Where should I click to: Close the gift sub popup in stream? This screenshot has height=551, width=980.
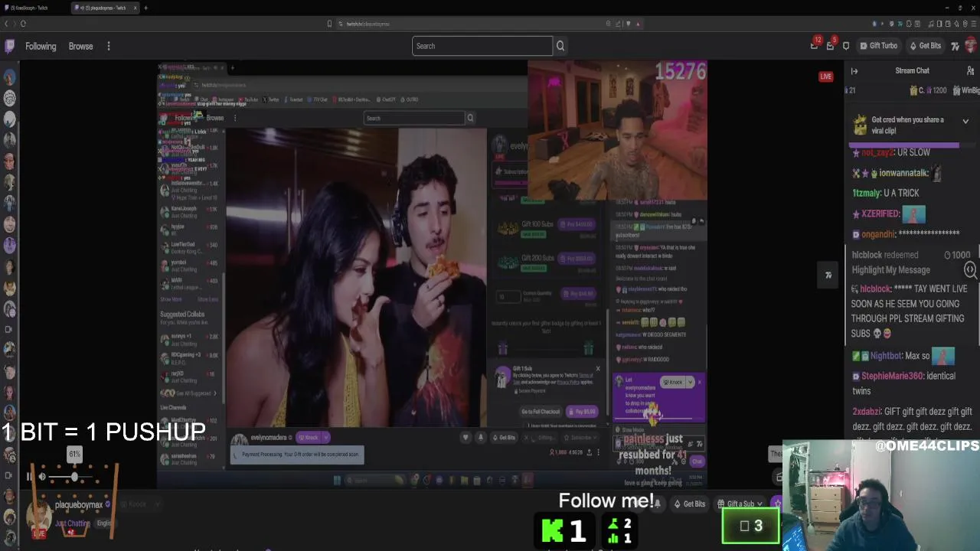pyautogui.click(x=598, y=369)
